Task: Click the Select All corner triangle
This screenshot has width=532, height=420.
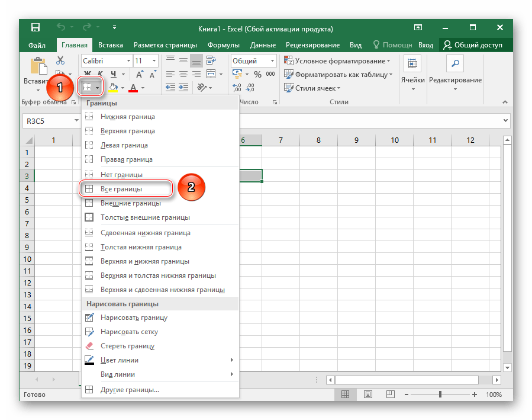Action: click(x=29, y=140)
